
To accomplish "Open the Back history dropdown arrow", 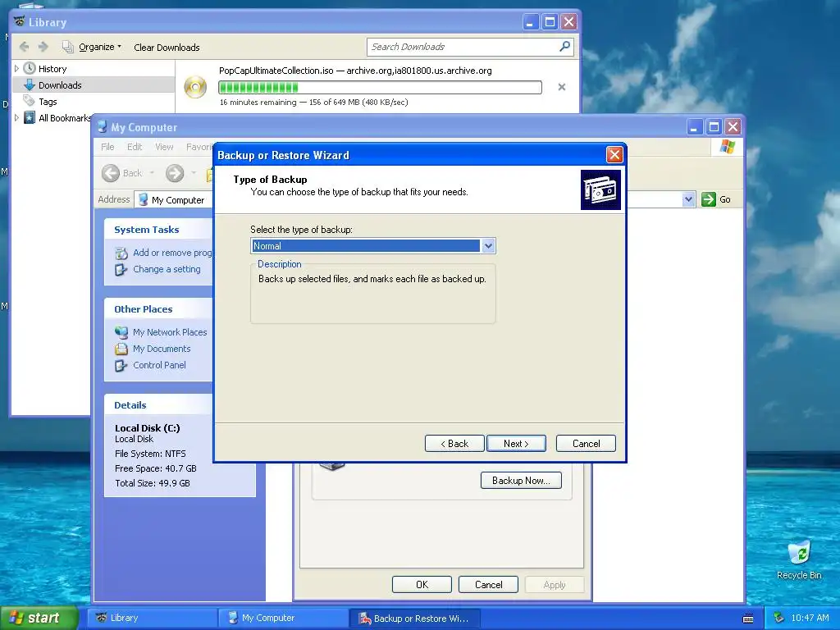I will click(x=152, y=173).
